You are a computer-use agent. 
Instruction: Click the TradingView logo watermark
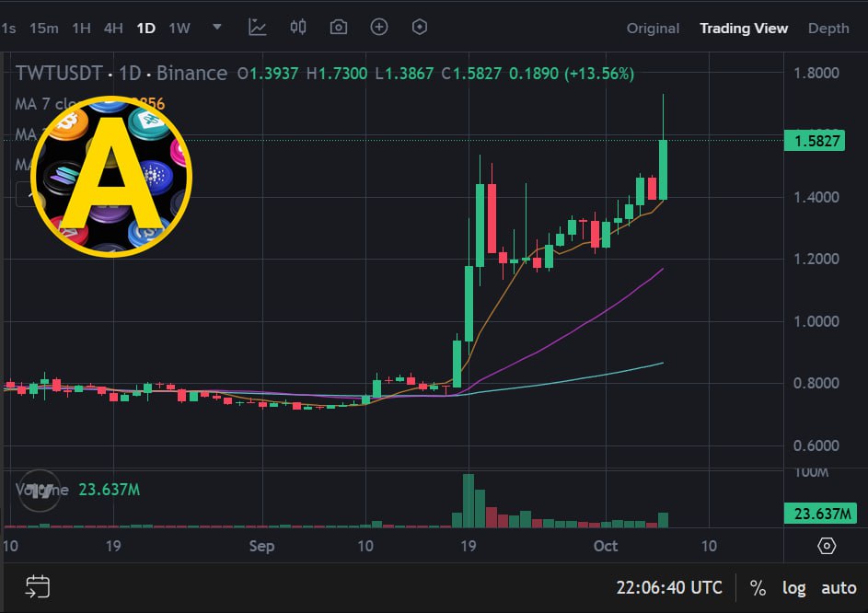40,490
